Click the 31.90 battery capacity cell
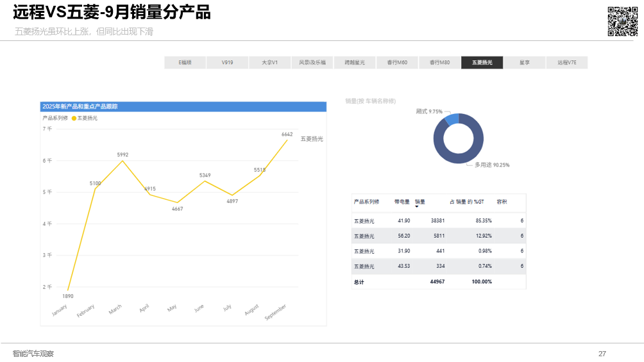Screen dimensions: 644x362 click(x=403, y=251)
